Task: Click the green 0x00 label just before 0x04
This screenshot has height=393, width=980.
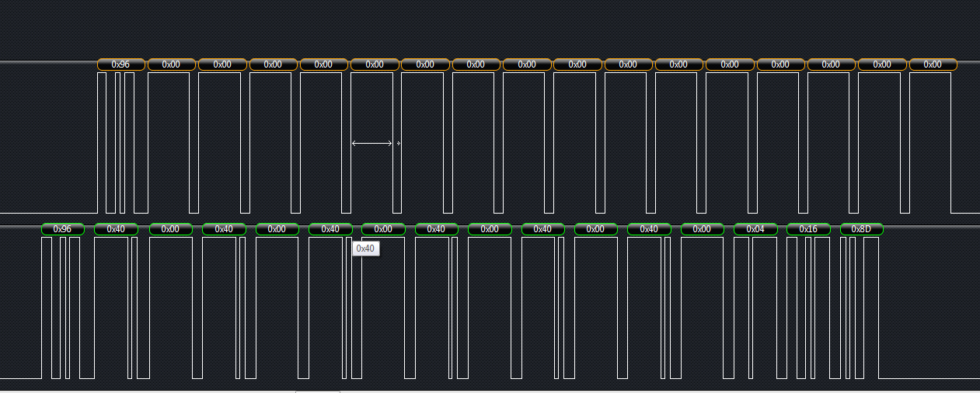Action: click(702, 229)
